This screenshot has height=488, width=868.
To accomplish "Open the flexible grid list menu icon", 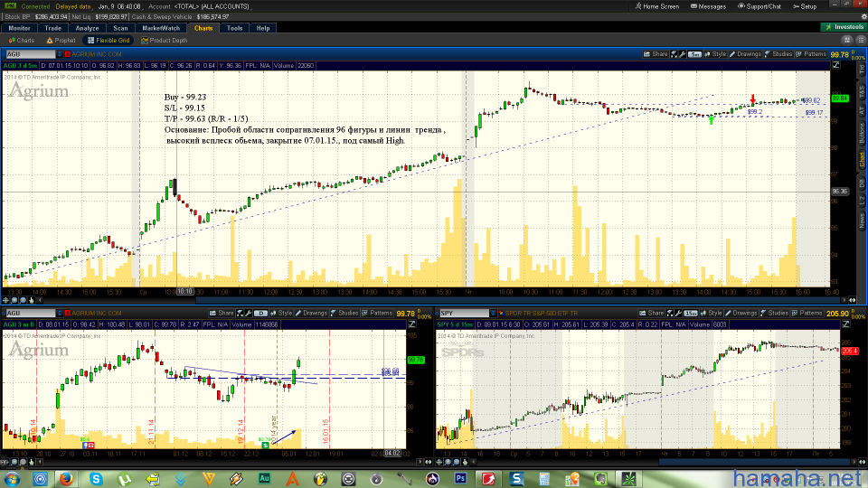I will pyautogui.click(x=862, y=40).
